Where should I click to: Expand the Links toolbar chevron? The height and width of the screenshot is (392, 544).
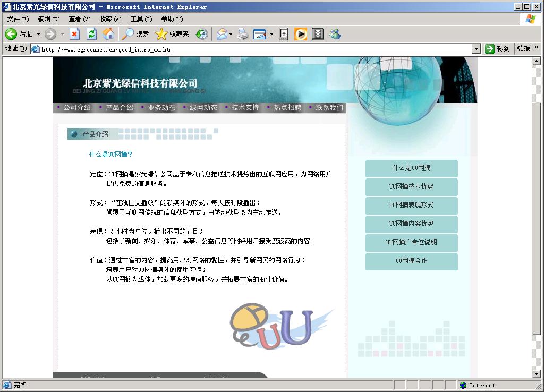click(537, 47)
